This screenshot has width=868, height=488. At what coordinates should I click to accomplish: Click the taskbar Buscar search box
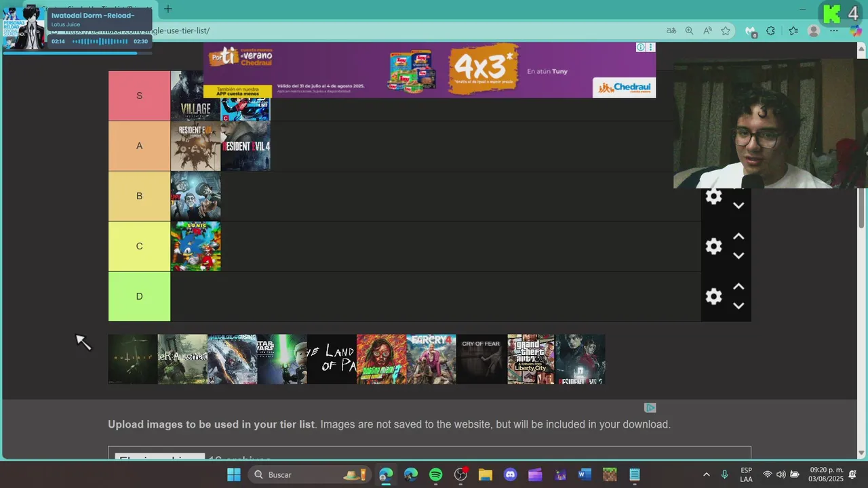tap(310, 474)
